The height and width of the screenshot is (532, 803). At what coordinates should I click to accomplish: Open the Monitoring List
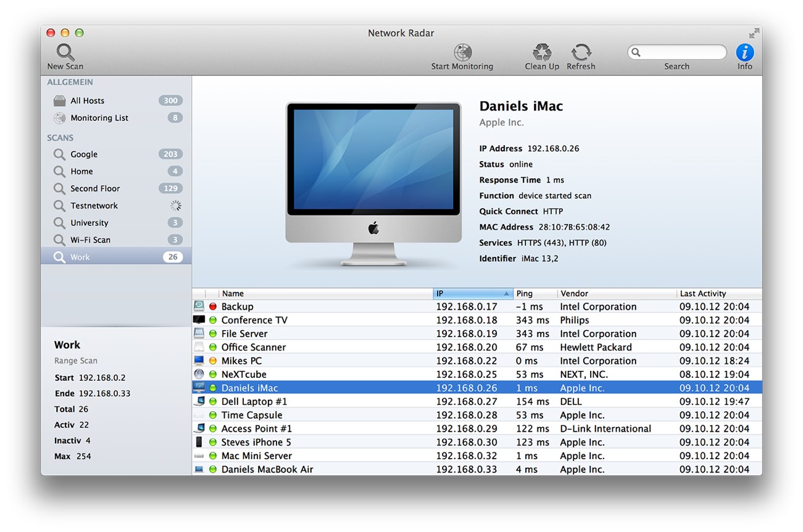99,118
